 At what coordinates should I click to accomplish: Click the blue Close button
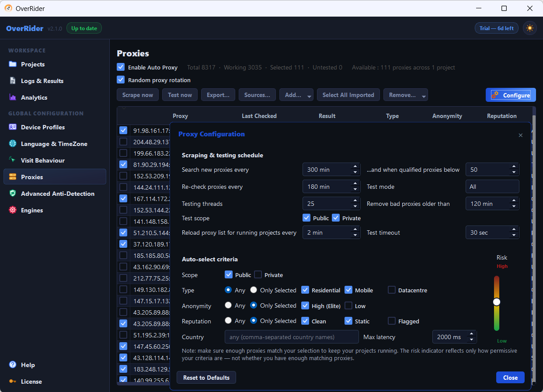click(x=510, y=378)
